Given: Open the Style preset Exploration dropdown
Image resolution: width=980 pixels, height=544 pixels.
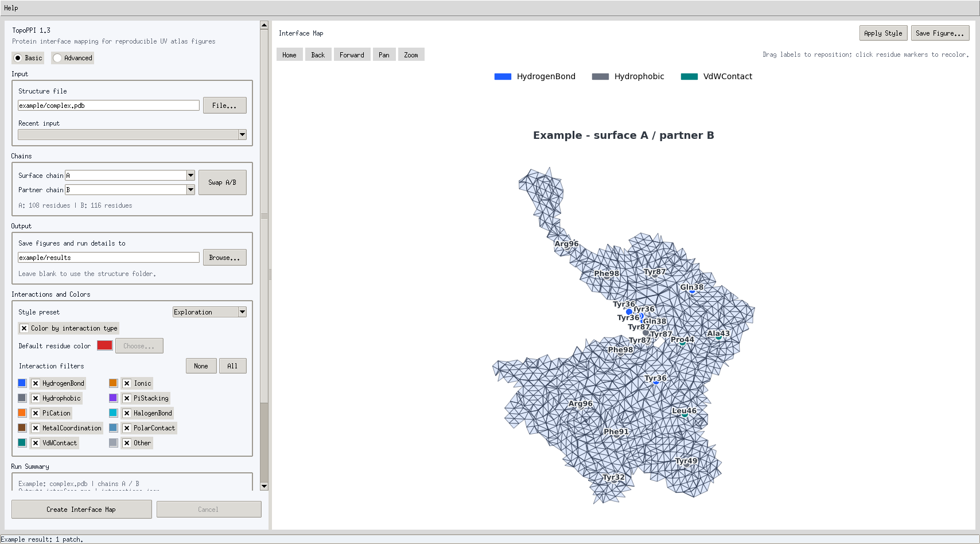Looking at the screenshot, I should click(209, 312).
